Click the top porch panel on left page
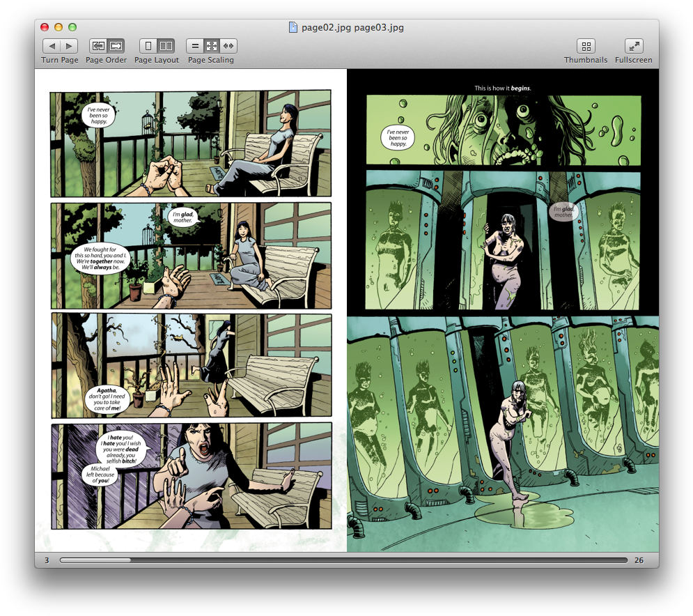 pyautogui.click(x=190, y=144)
